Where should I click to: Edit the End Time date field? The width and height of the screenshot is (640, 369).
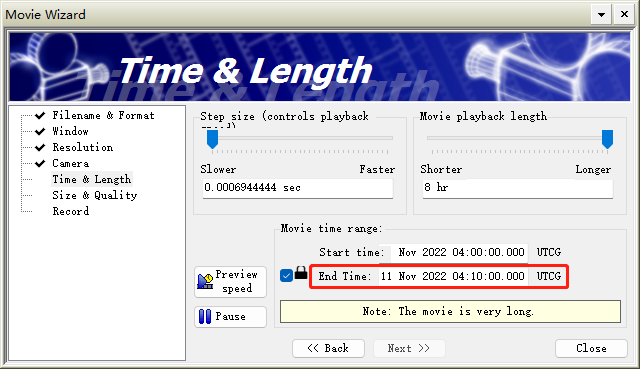453,276
